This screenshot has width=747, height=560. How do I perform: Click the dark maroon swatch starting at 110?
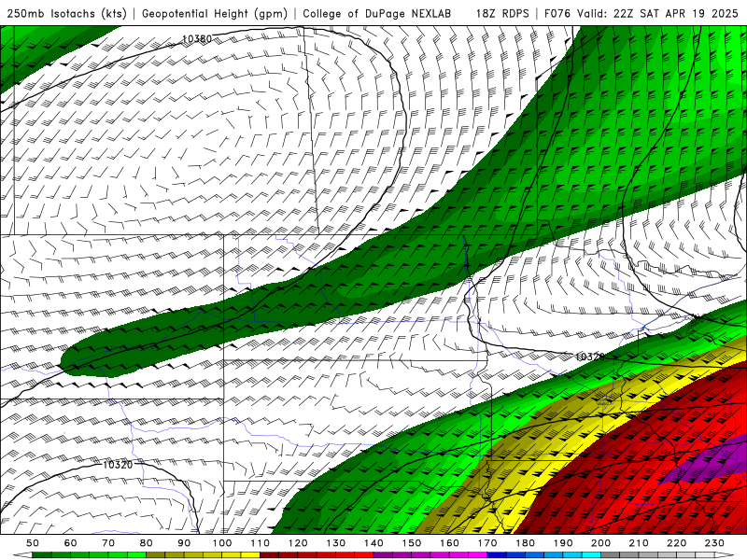click(270, 555)
